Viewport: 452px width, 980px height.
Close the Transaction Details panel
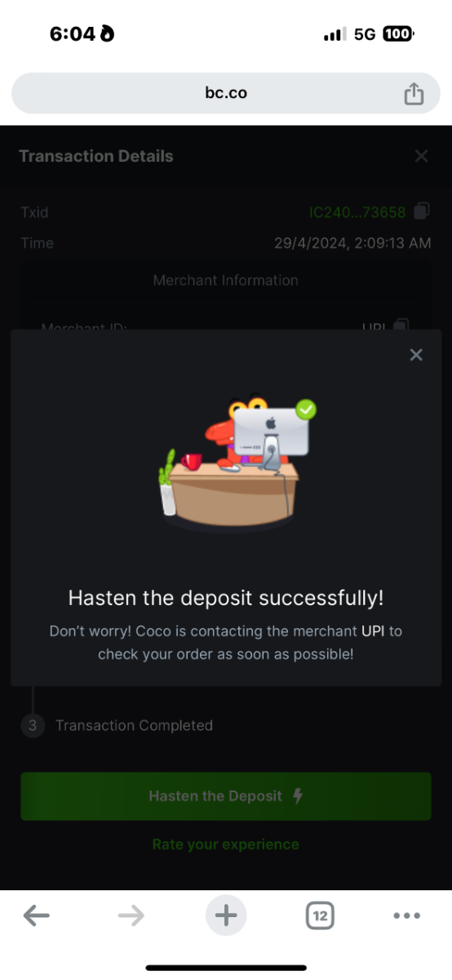[x=421, y=155]
